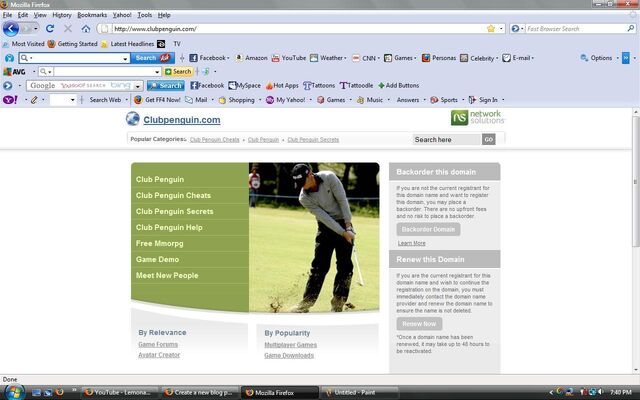
Task: Open the Sign In dropdown on Yahoo toolbar
Action: click(x=503, y=100)
